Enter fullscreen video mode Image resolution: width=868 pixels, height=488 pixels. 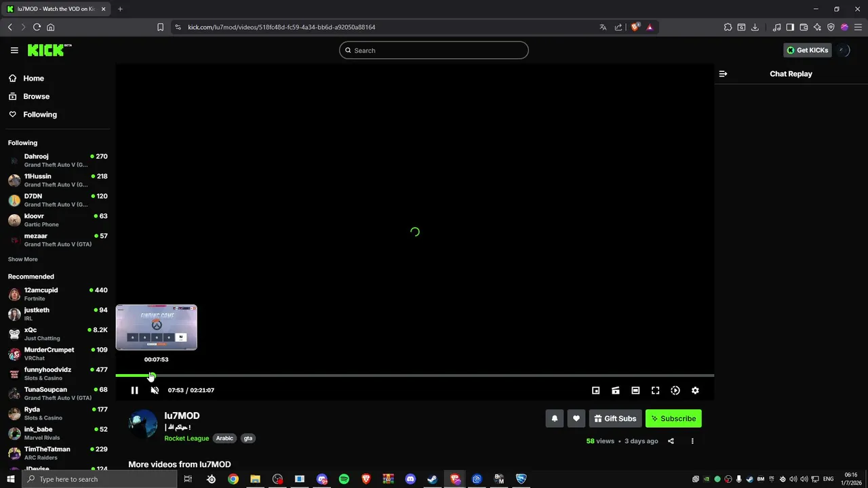coord(655,390)
